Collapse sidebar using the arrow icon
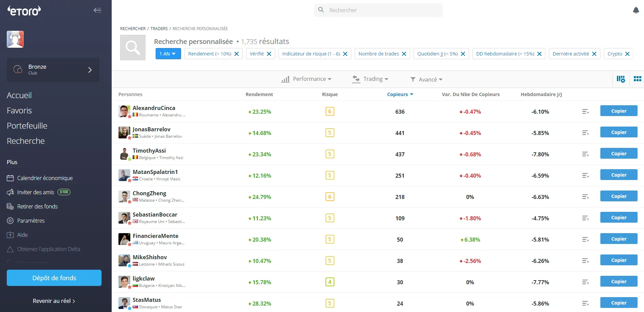The height and width of the screenshot is (312, 644). point(97,10)
